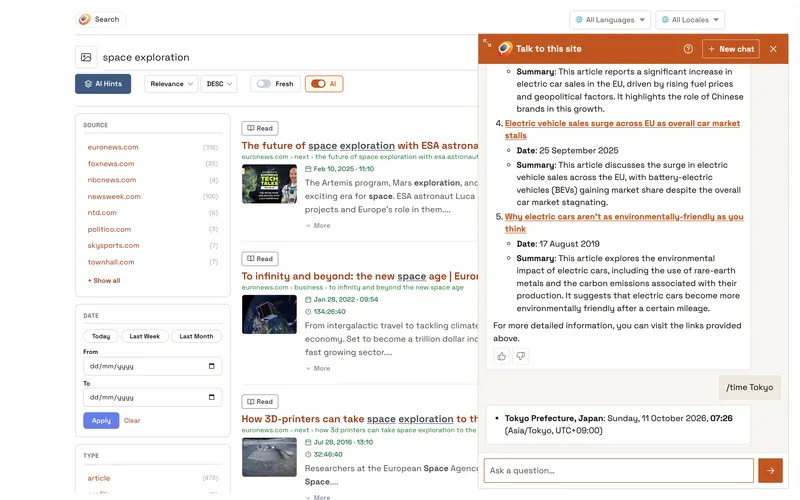Click the thumbs up icon

[x=502, y=356]
